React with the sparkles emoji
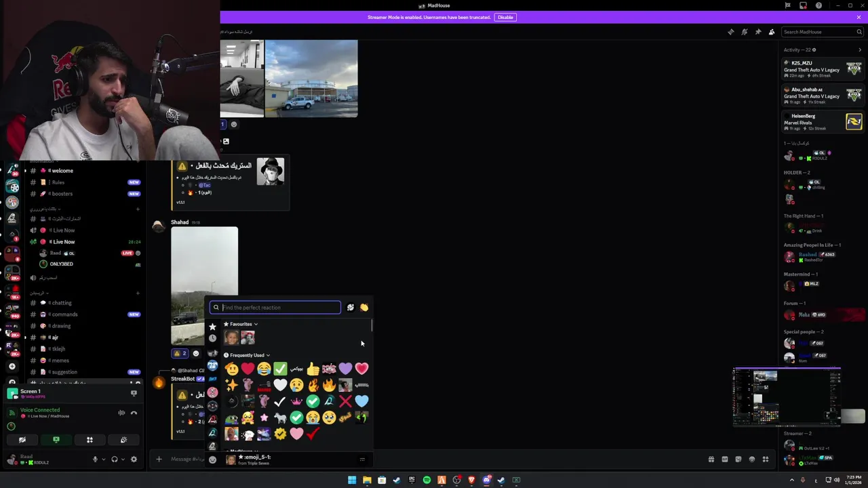868x488 pixels. point(231,385)
